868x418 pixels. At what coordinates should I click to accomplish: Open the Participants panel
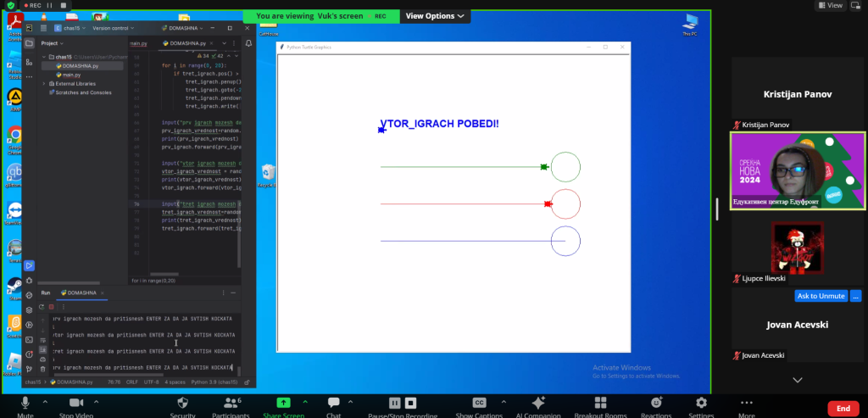pos(231,403)
